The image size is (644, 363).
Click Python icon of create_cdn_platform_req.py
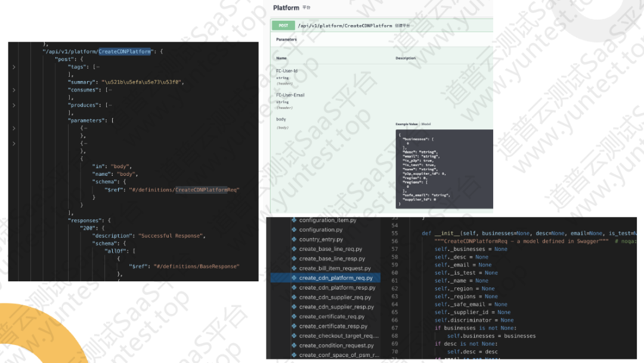pyautogui.click(x=294, y=278)
